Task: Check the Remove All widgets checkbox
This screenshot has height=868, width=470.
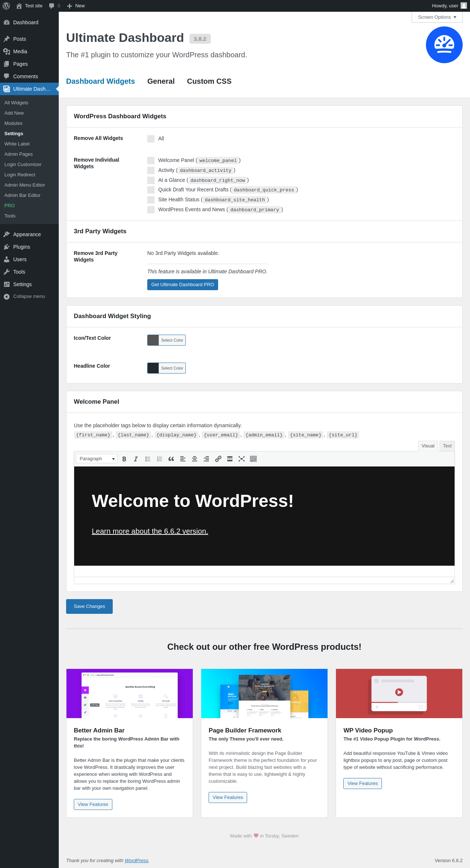Action: [x=151, y=139]
